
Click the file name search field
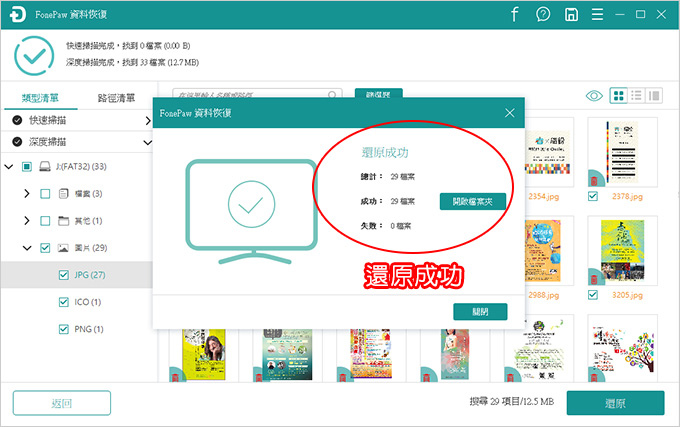coord(257,94)
